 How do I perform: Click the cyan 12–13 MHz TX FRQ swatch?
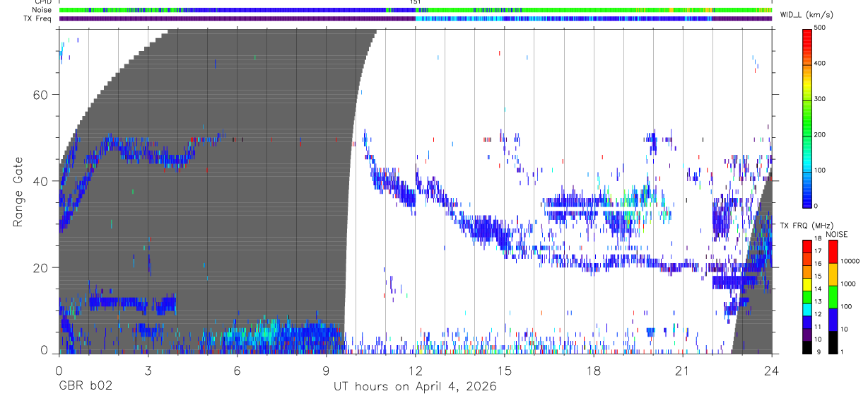pos(807,308)
